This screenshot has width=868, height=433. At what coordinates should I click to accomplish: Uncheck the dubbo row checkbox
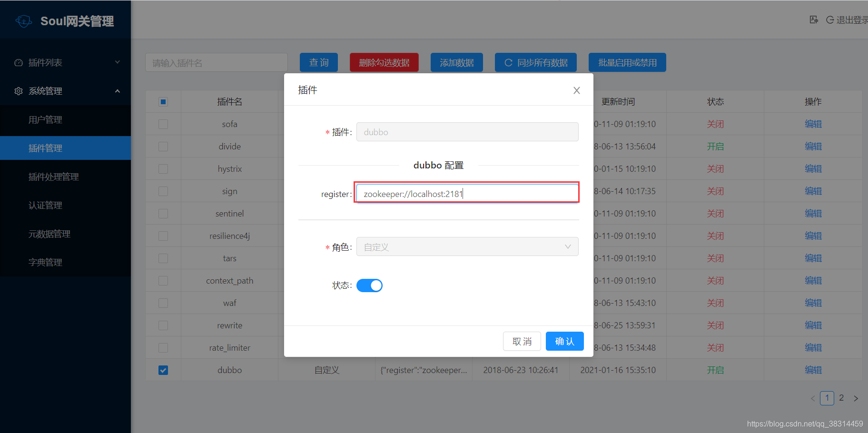[x=163, y=370]
